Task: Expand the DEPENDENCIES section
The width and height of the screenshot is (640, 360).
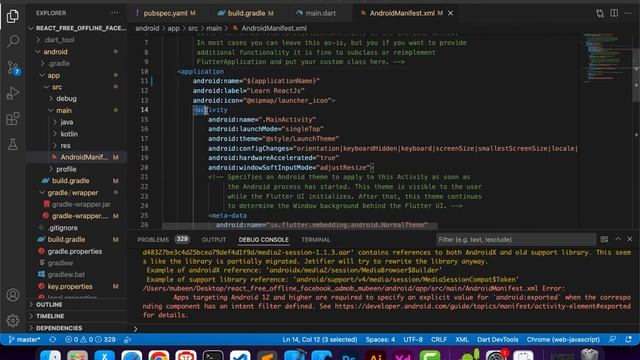Action: coord(59,328)
